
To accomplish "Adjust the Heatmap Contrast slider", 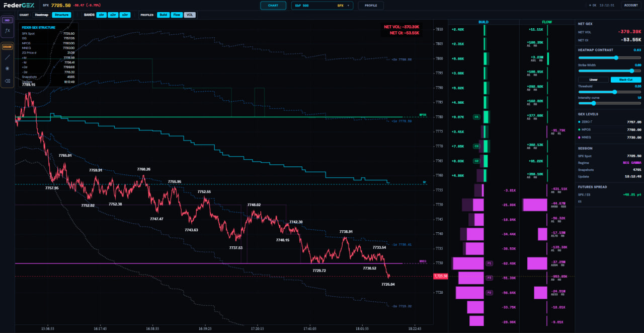I will (610, 57).
